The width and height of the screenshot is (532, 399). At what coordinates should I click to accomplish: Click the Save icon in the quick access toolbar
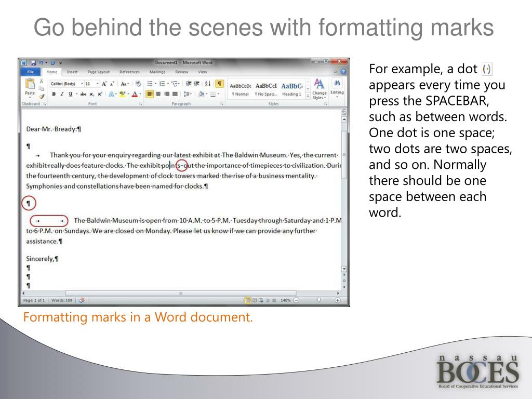pyautogui.click(x=33, y=63)
